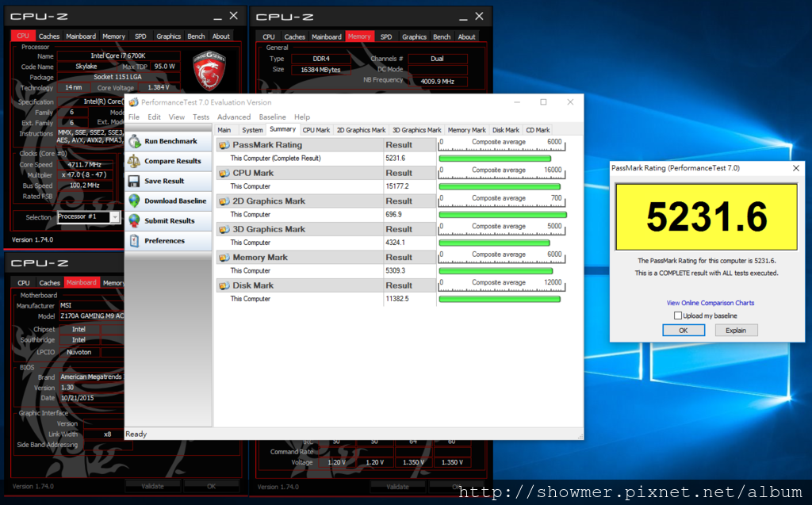
Task: Open Graphics tab in top-right CPU-Z window
Action: [414, 36]
